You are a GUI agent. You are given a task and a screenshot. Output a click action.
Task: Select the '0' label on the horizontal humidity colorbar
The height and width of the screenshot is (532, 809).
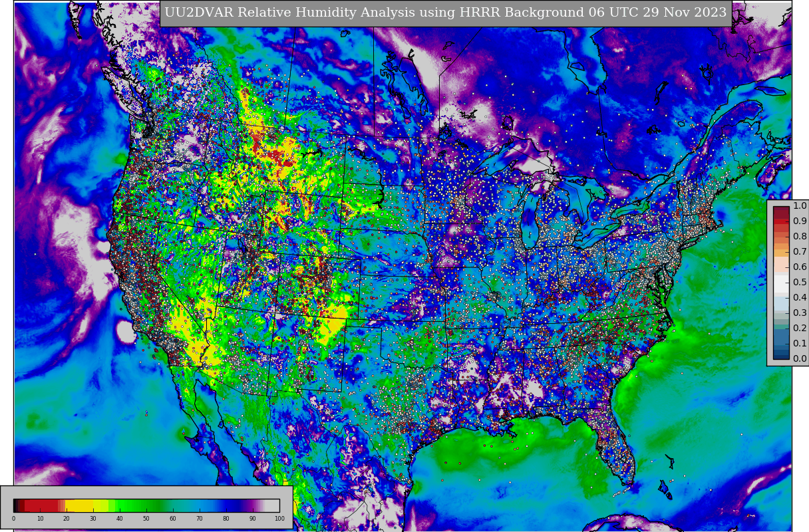coord(13,519)
